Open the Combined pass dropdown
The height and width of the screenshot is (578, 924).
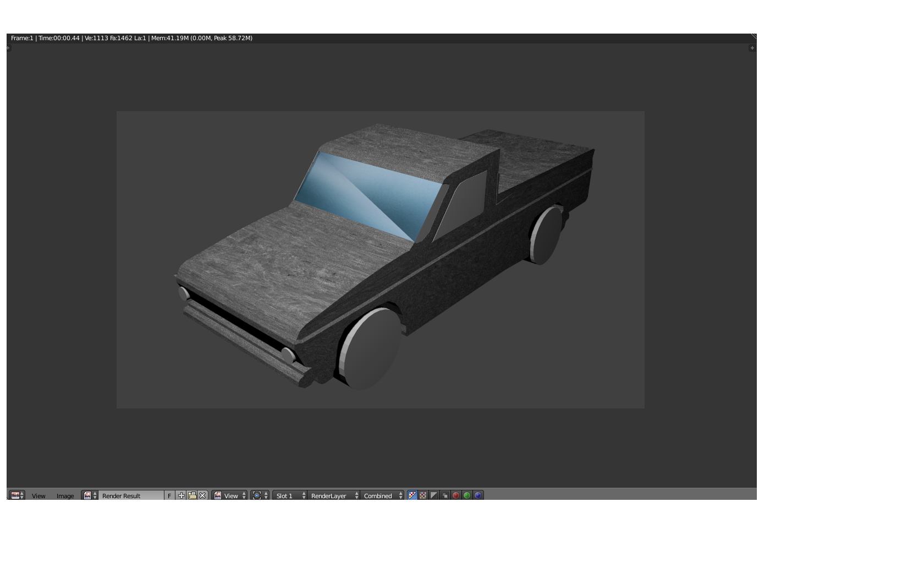[382, 495]
